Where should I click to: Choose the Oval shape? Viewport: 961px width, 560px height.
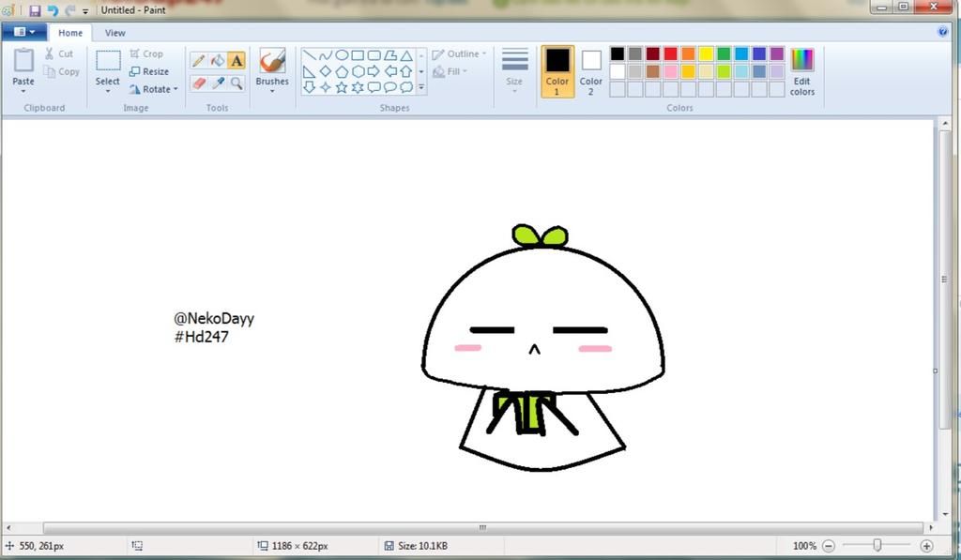(342, 55)
